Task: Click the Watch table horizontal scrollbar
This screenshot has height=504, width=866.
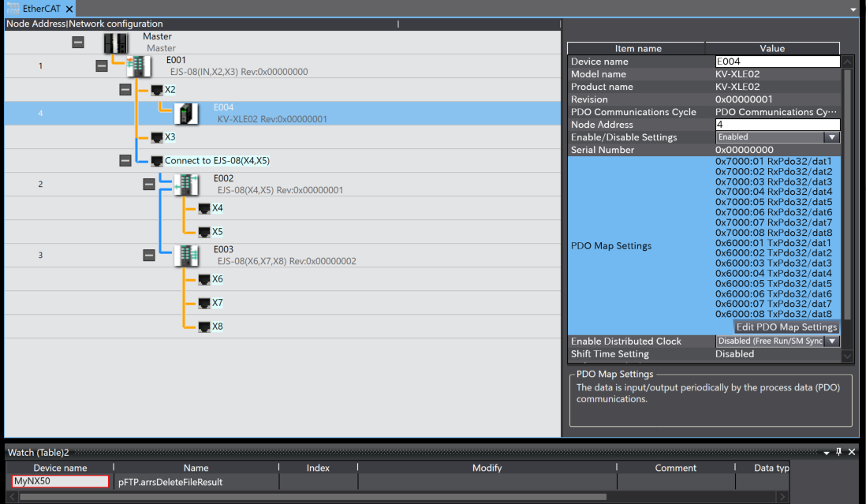Action: pyautogui.click(x=315, y=497)
